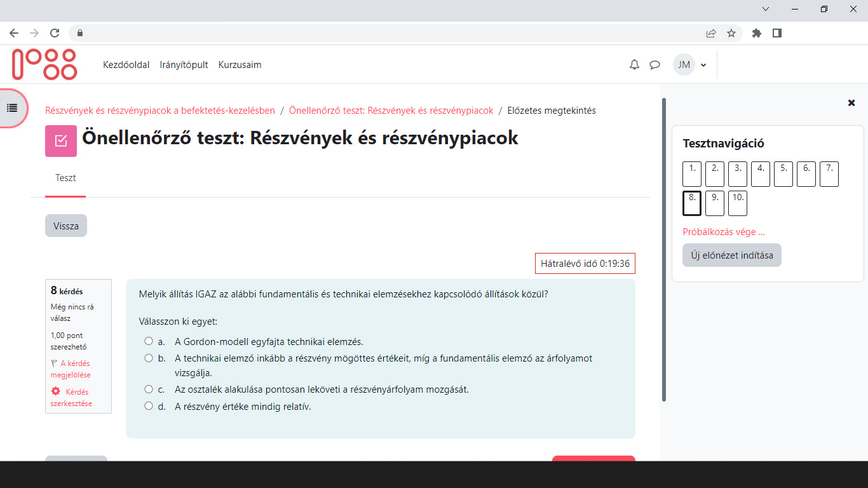Open the messages chat icon
Image resolution: width=868 pixels, height=488 pixels.
click(x=655, y=64)
